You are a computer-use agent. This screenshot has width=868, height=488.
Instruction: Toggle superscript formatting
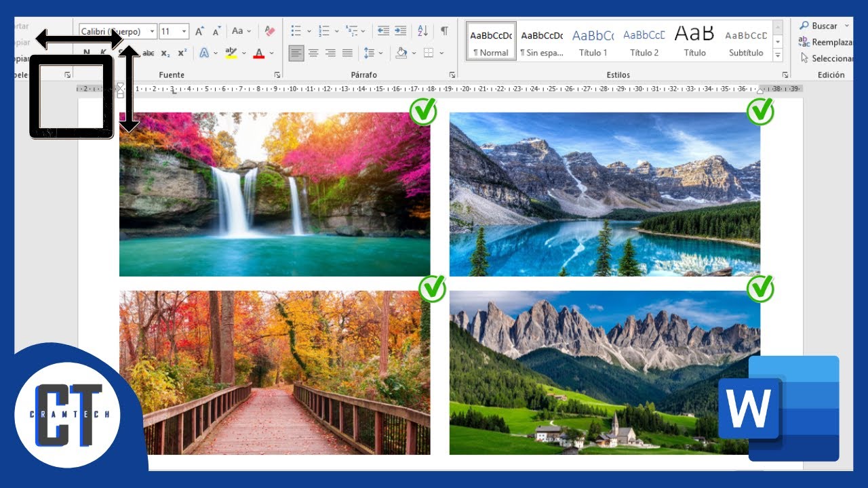click(182, 53)
